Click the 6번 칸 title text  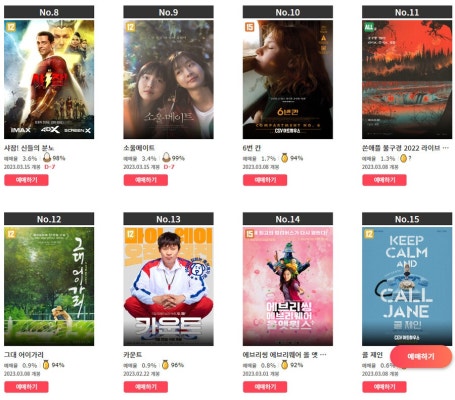coord(252,148)
